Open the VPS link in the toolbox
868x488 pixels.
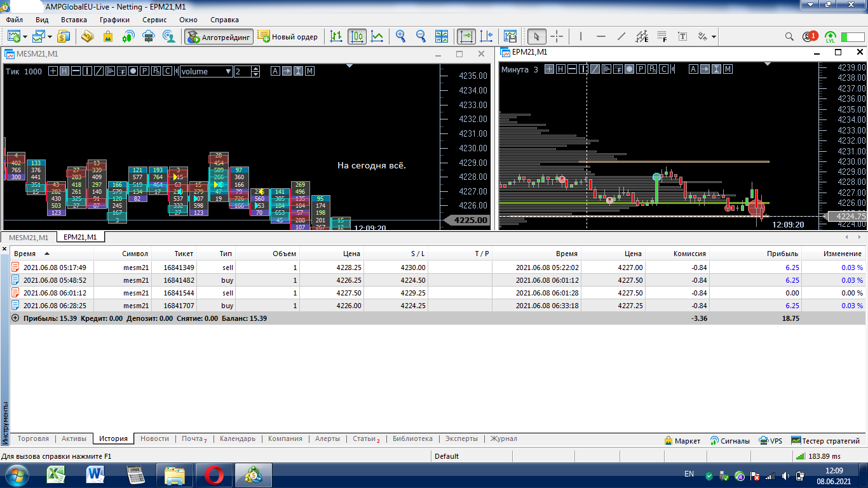pyautogui.click(x=771, y=440)
